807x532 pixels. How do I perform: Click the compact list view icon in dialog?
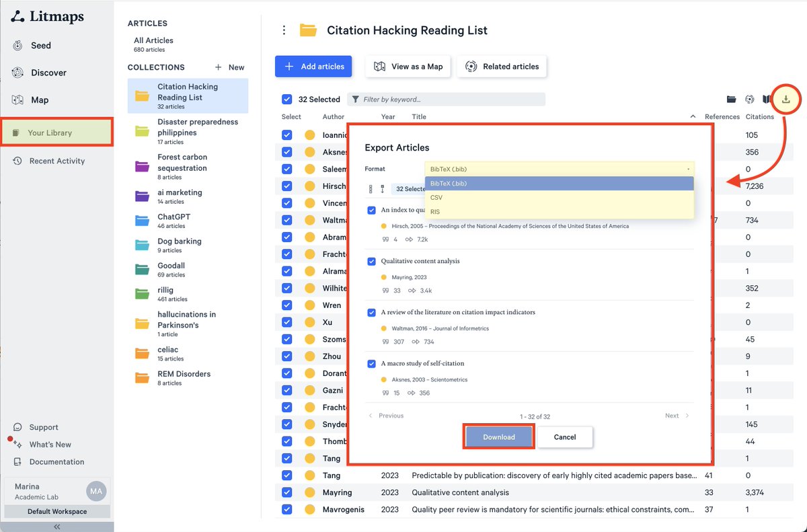pyautogui.click(x=371, y=189)
